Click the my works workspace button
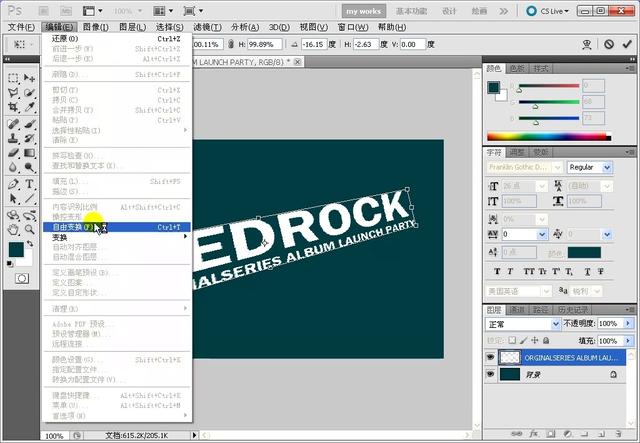This screenshot has width=640, height=443. click(x=363, y=11)
